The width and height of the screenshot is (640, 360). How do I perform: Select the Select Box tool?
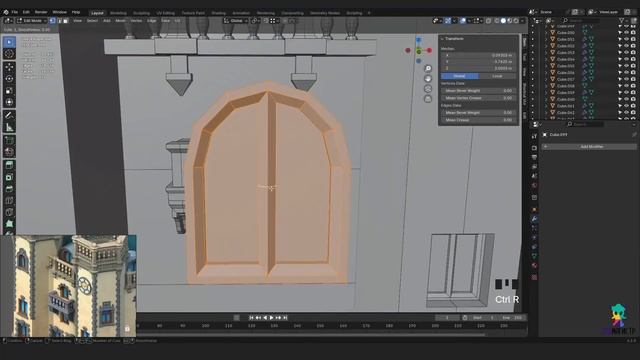pos(9,42)
